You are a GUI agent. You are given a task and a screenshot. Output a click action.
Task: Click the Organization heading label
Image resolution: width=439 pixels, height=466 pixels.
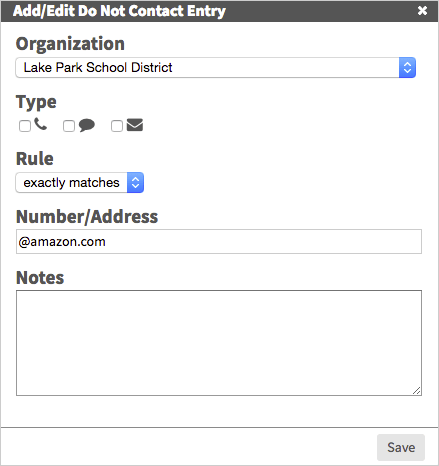[x=70, y=44]
